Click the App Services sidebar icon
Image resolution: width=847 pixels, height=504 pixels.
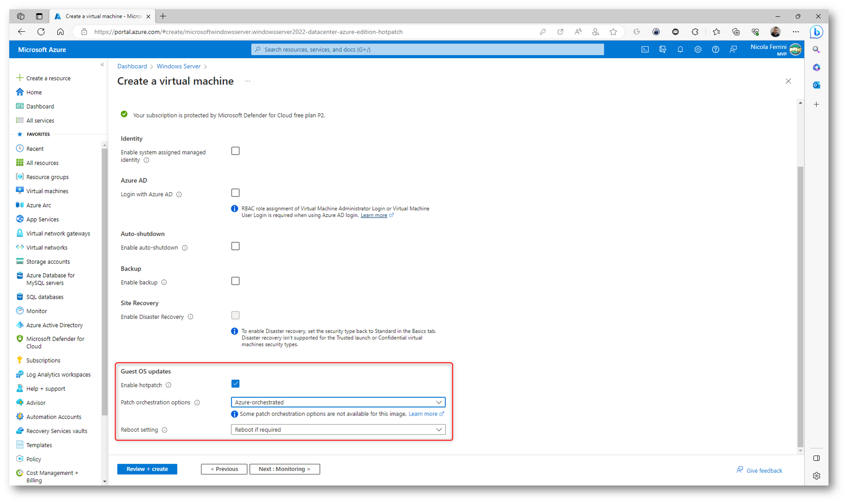[20, 219]
